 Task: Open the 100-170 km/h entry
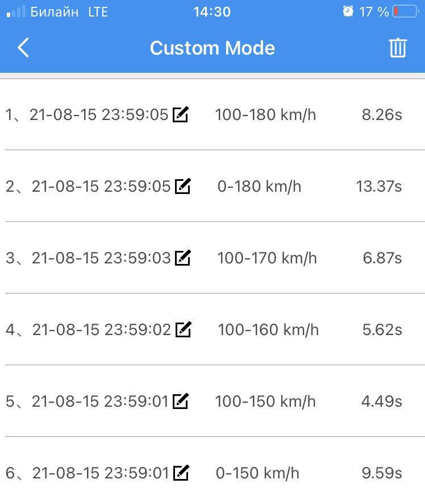coord(267,258)
